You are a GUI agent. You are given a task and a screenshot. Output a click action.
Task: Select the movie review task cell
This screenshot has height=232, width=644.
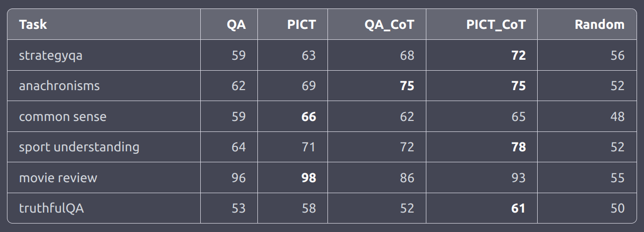[58, 178]
